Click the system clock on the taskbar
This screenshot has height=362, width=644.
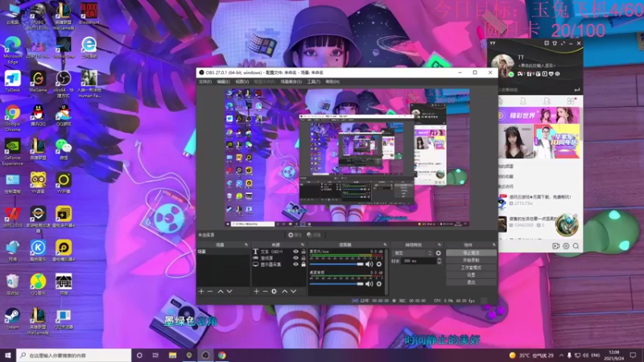pyautogui.click(x=614, y=355)
